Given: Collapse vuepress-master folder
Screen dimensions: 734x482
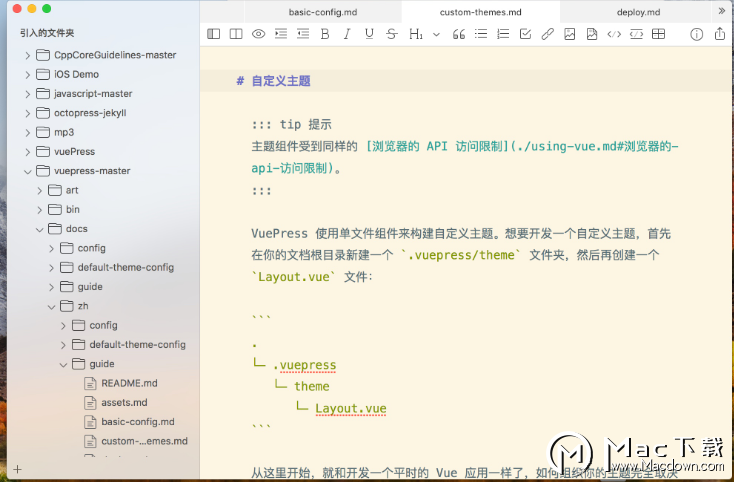Looking at the screenshot, I should [x=28, y=171].
